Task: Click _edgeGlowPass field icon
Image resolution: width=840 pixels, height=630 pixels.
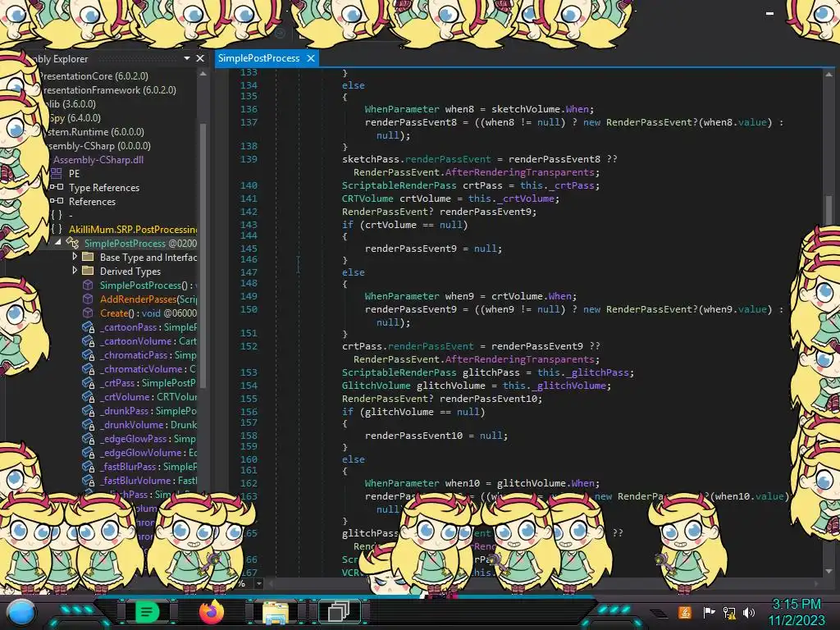Action: [x=88, y=438]
